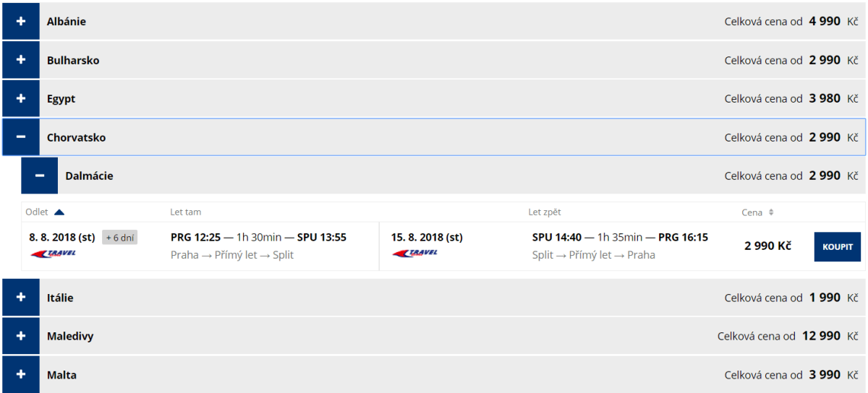This screenshot has height=393, width=868.
Task: Select the Chorvatsko country label
Action: click(x=76, y=137)
